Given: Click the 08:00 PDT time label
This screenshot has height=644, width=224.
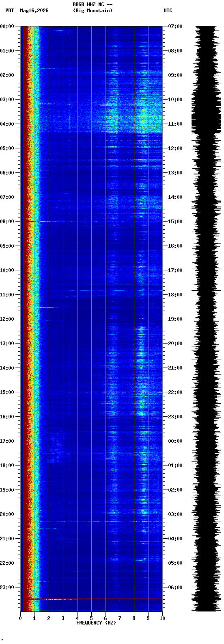Looking at the screenshot, I should [7, 222].
